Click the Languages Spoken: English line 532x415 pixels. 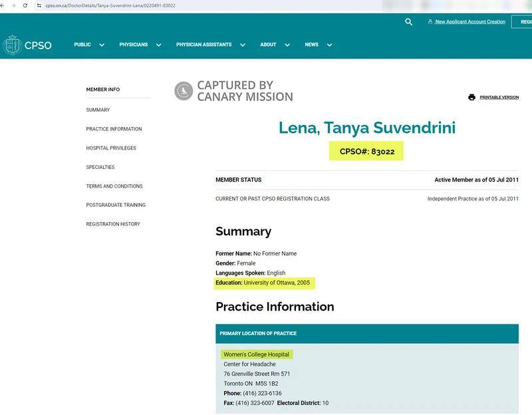(251, 273)
